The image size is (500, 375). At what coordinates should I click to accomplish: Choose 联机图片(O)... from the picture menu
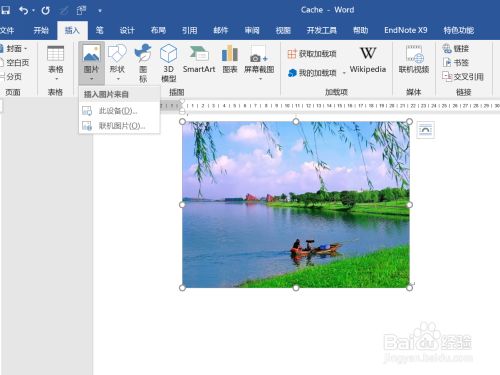(119, 126)
